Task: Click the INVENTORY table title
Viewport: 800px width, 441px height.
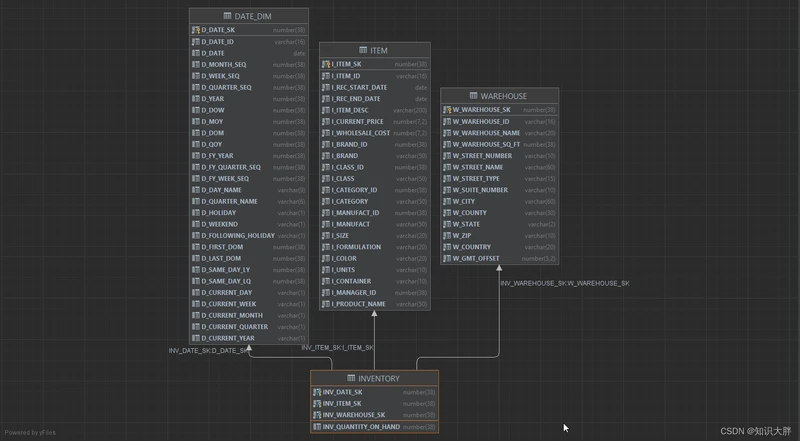Action: coord(379,379)
